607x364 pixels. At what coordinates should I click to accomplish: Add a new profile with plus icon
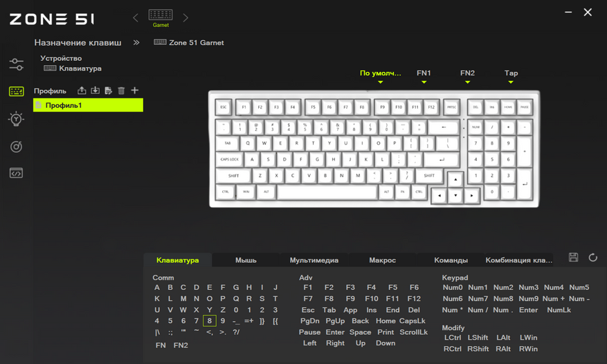135,90
